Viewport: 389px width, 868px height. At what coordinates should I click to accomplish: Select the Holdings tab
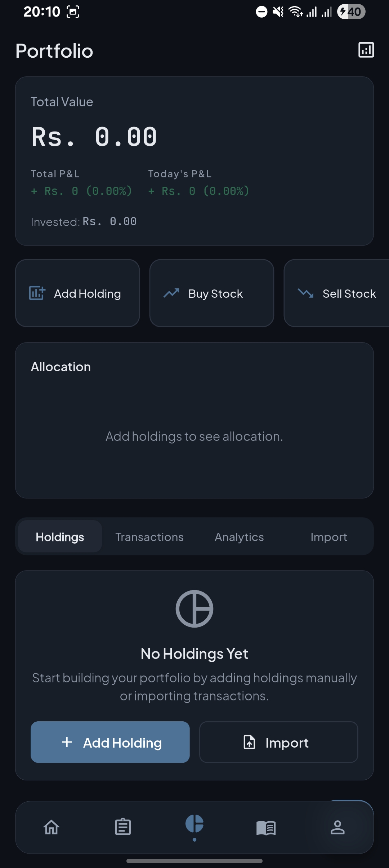pyautogui.click(x=60, y=537)
